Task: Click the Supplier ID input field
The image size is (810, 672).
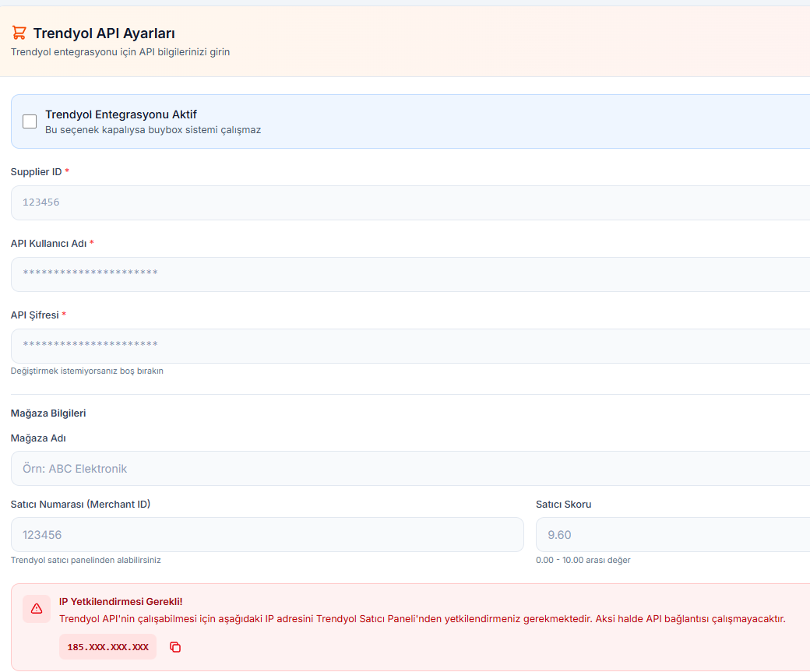Action: [x=410, y=202]
